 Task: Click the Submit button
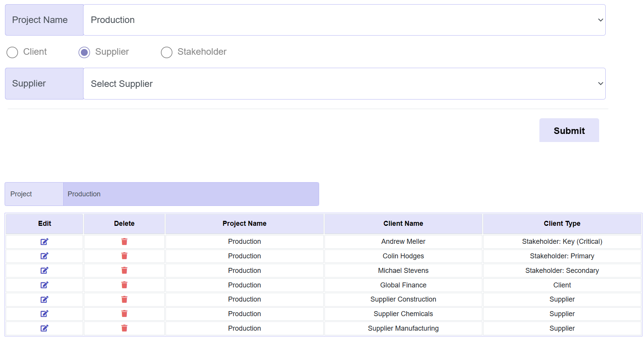569,131
